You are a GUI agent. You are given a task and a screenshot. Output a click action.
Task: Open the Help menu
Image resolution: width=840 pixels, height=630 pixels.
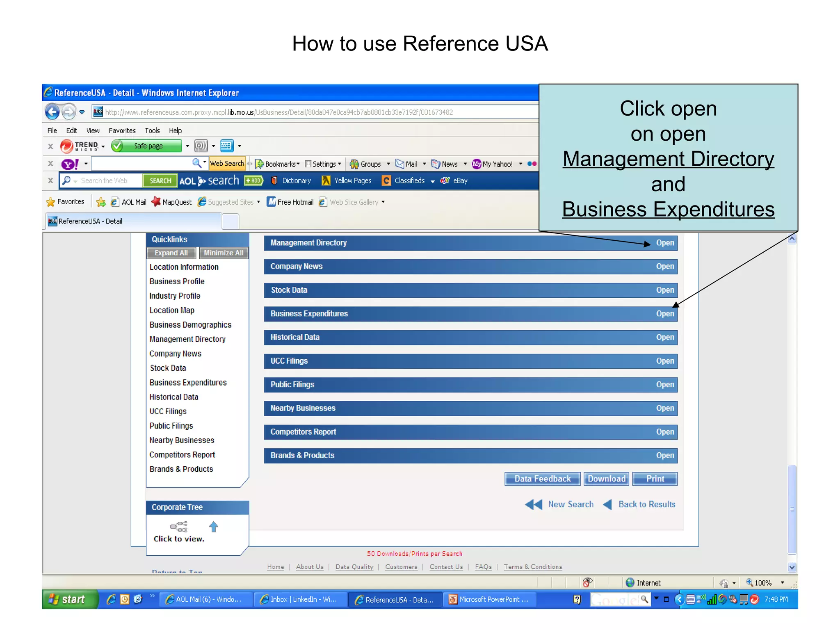pyautogui.click(x=175, y=130)
